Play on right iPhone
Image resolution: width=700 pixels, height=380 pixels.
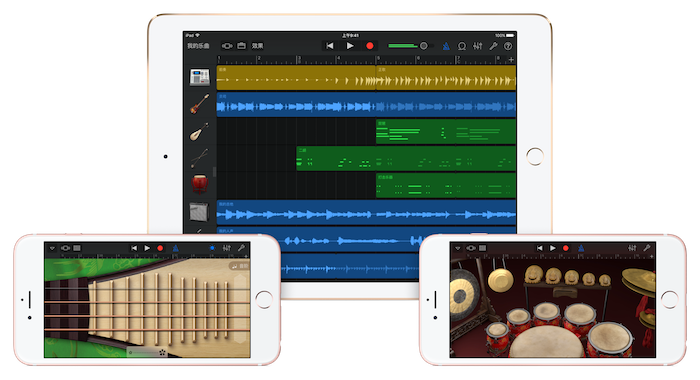[553, 248]
